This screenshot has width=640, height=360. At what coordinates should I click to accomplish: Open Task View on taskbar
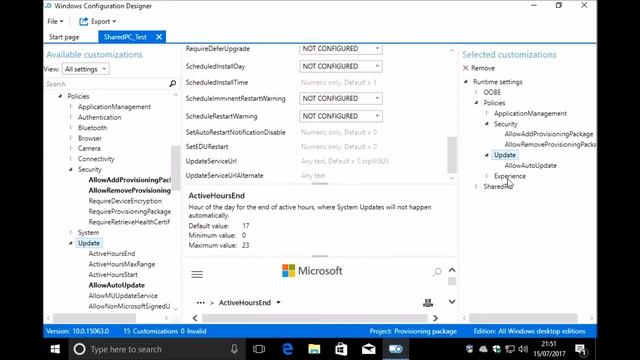[259, 349]
